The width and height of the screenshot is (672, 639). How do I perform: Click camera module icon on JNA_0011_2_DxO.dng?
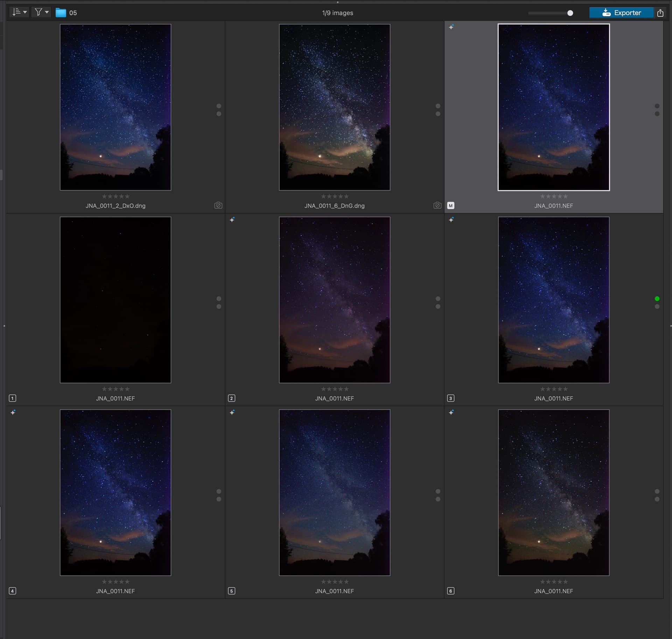pos(218,205)
